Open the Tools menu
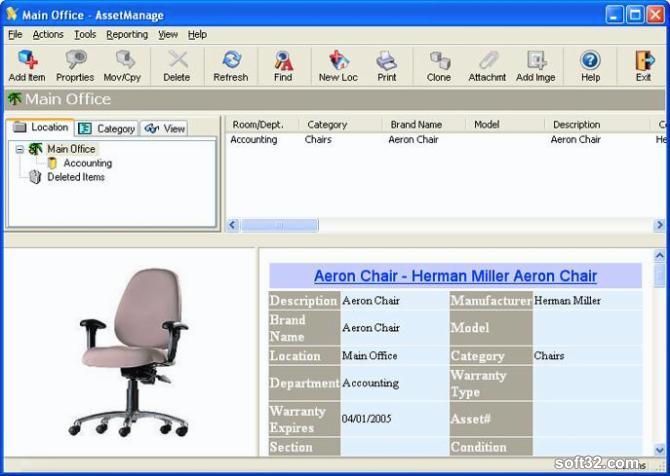The height and width of the screenshot is (476, 670). (x=85, y=34)
